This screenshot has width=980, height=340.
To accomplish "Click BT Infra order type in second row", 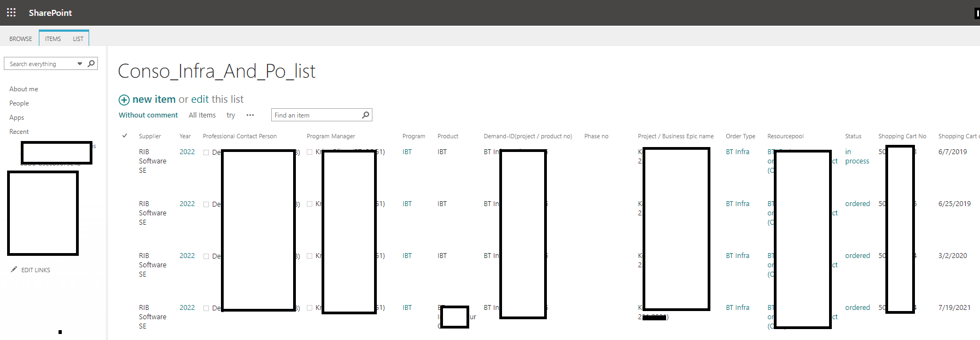I will coord(738,204).
